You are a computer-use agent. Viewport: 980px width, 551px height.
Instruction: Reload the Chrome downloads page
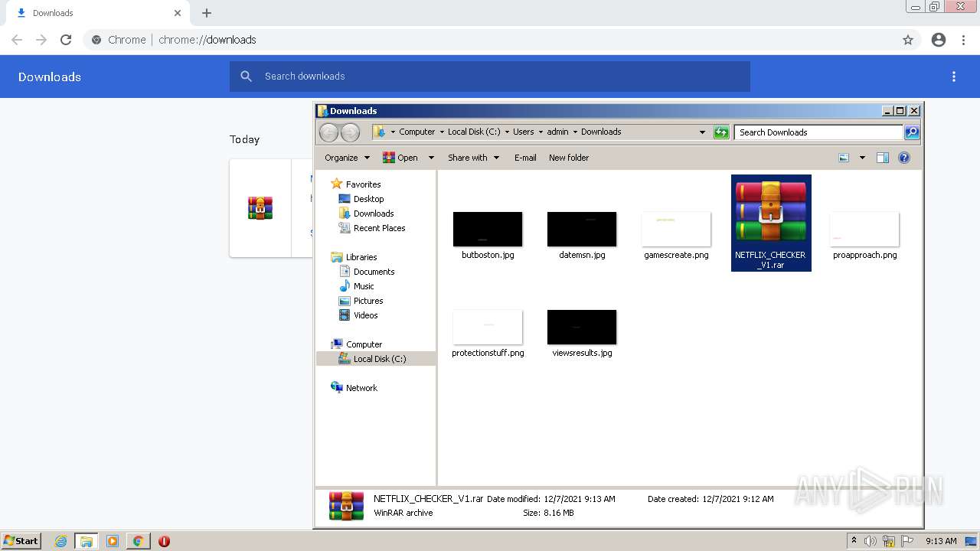(66, 40)
